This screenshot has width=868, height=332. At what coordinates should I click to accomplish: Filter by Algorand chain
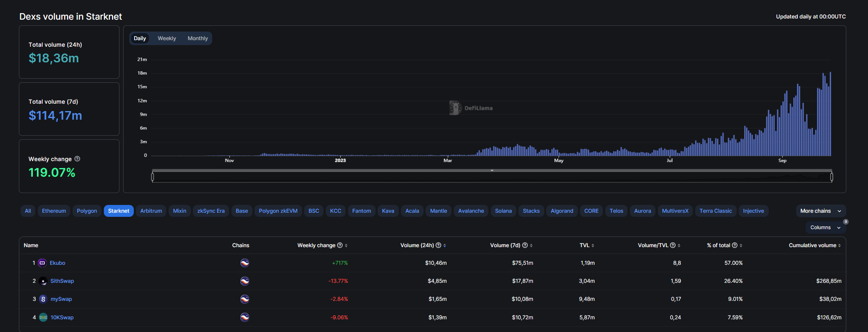pyautogui.click(x=562, y=211)
